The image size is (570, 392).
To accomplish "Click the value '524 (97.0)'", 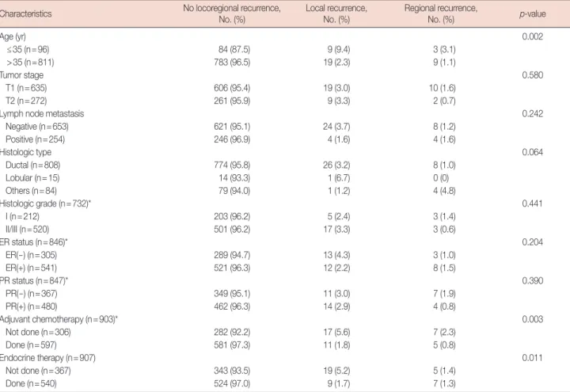I will (232, 383).
